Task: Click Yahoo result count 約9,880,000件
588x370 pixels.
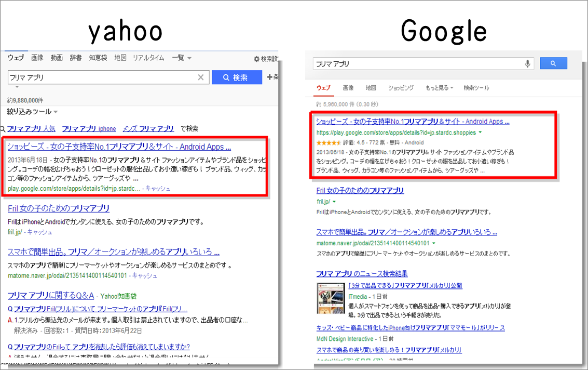Action: [25, 101]
